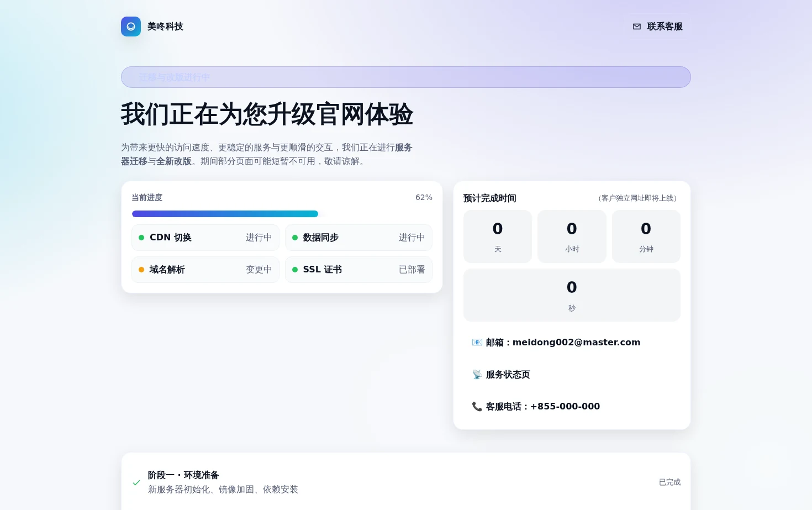Click the 62% progress bar
This screenshot has width=812, height=510.
pyautogui.click(x=282, y=214)
